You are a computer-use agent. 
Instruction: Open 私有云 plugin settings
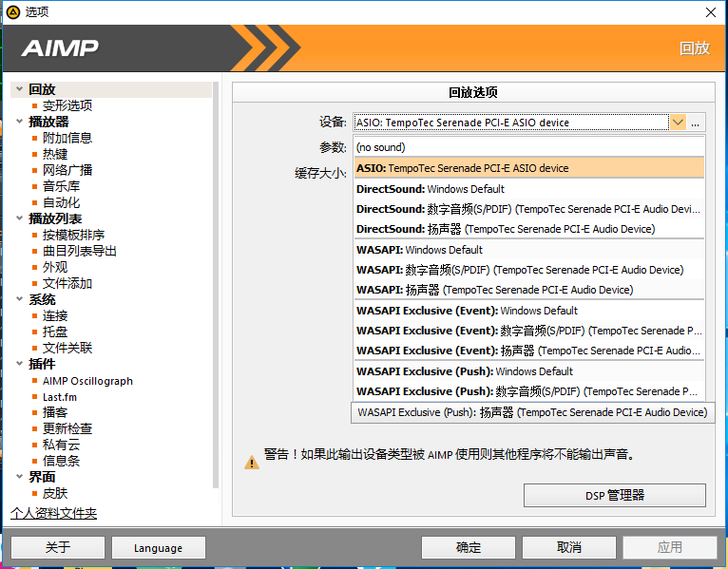[61, 445]
